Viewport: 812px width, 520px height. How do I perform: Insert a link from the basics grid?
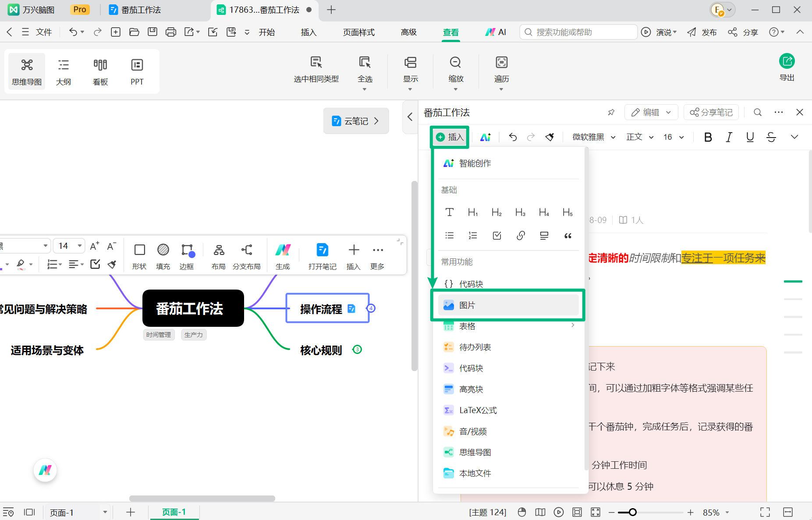(x=521, y=236)
